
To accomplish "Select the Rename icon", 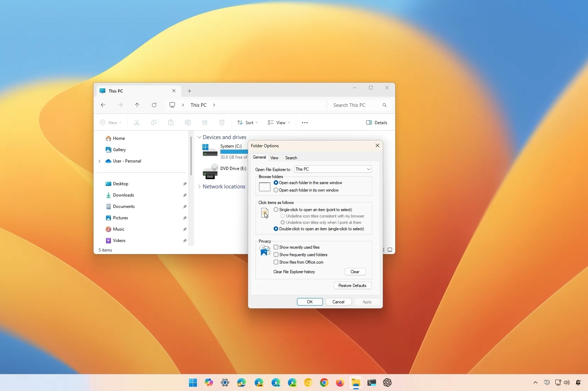I will pyautogui.click(x=188, y=122).
